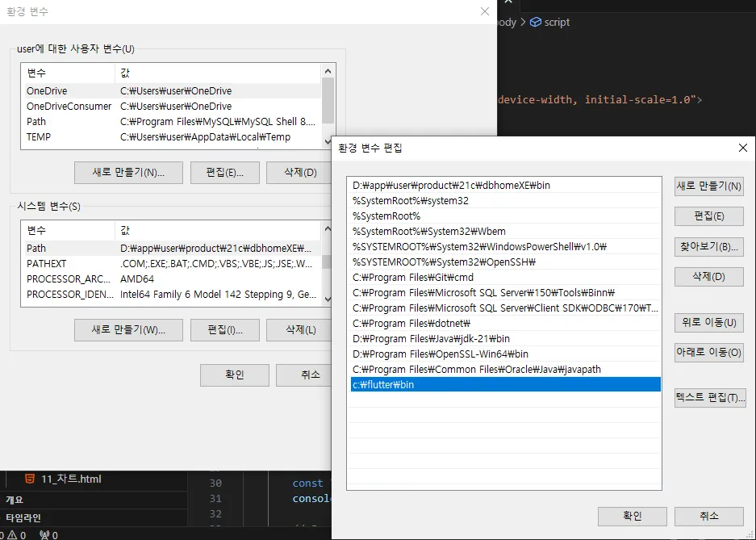Click 삭제(D) under user variables

[299, 173]
